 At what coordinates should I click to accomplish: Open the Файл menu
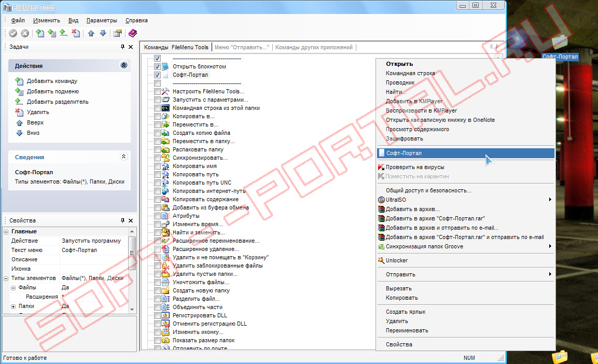click(x=18, y=21)
